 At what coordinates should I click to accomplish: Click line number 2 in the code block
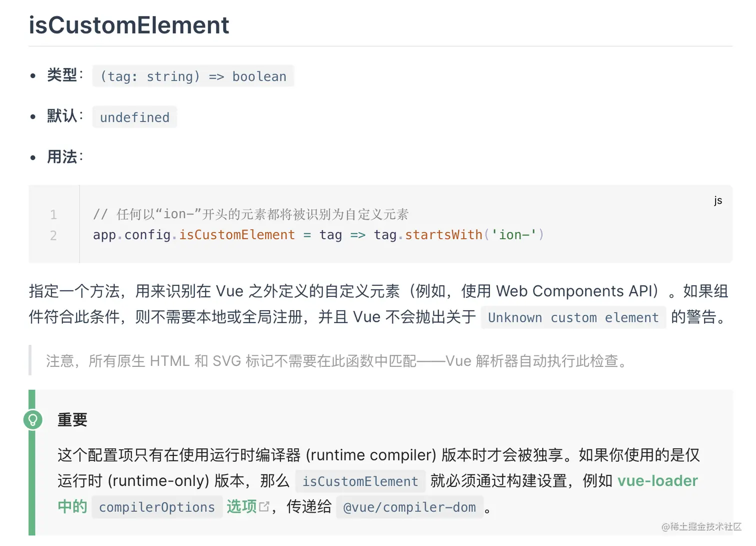tap(53, 235)
